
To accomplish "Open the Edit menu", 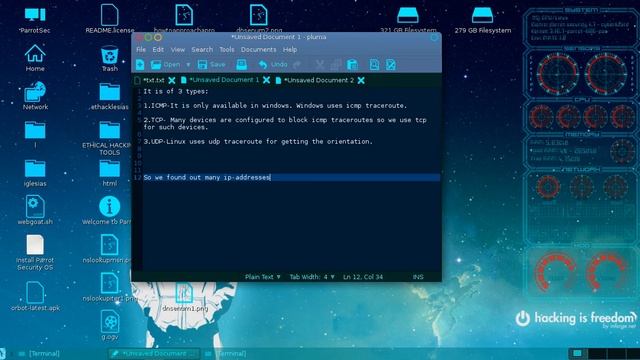I will [158, 49].
